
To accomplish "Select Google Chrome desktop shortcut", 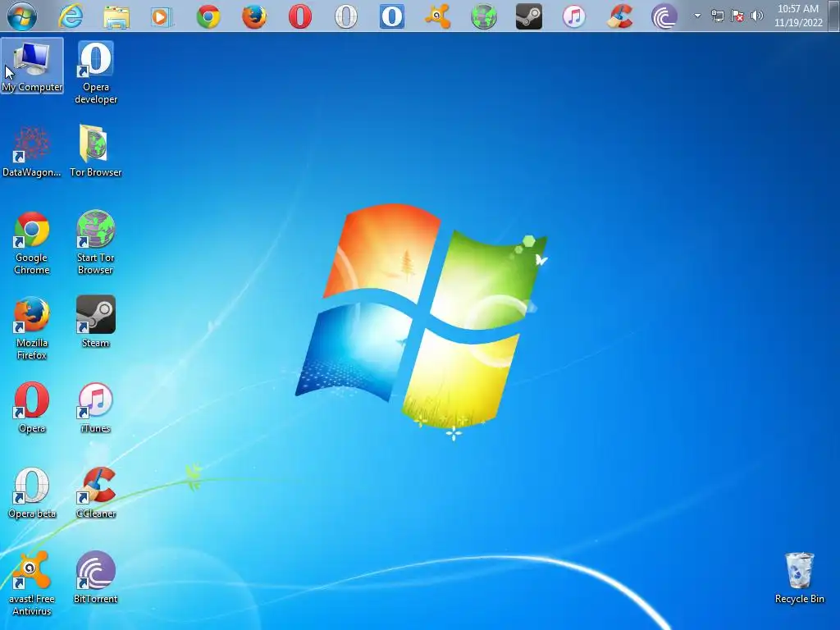I will tap(32, 243).
